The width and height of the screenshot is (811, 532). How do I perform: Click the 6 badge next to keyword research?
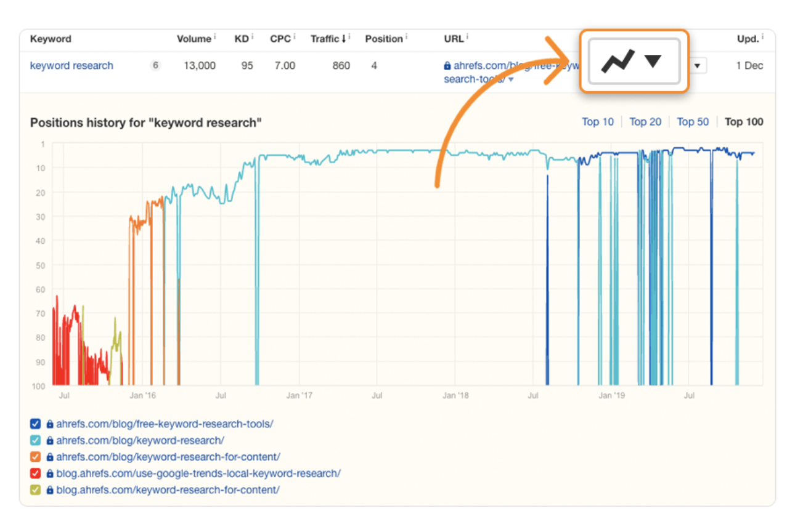[156, 65]
